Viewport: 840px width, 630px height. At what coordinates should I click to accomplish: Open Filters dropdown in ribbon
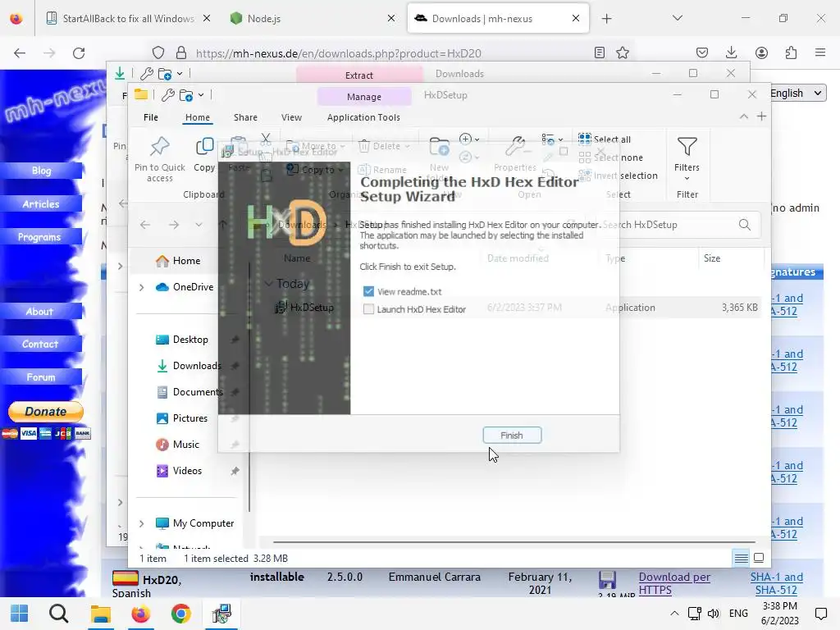pos(687,158)
